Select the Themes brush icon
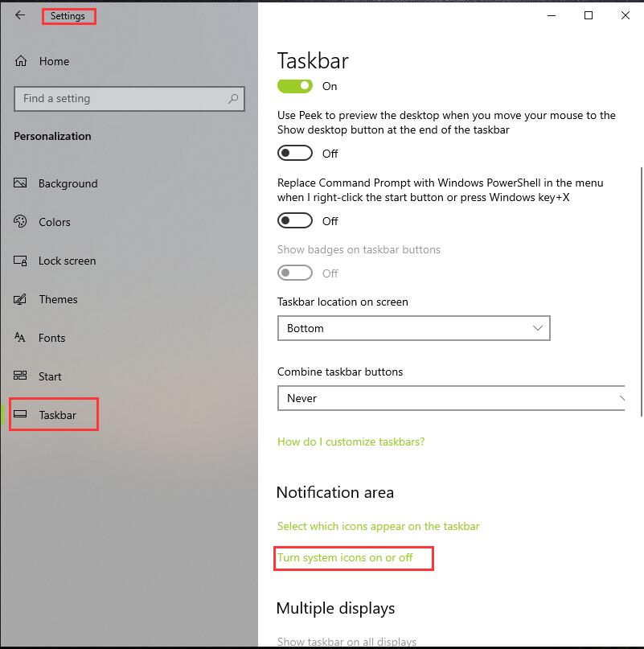Viewport: 644px width, 649px height. coord(20,299)
